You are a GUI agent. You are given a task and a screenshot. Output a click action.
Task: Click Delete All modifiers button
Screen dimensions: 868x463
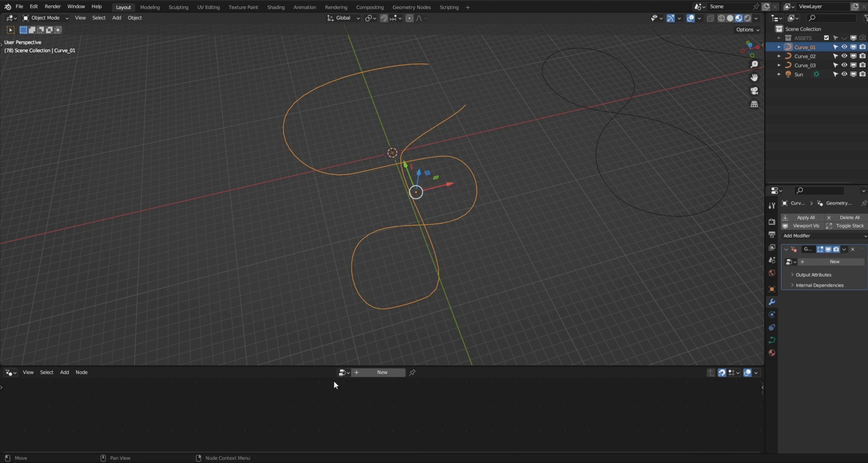tap(845, 217)
